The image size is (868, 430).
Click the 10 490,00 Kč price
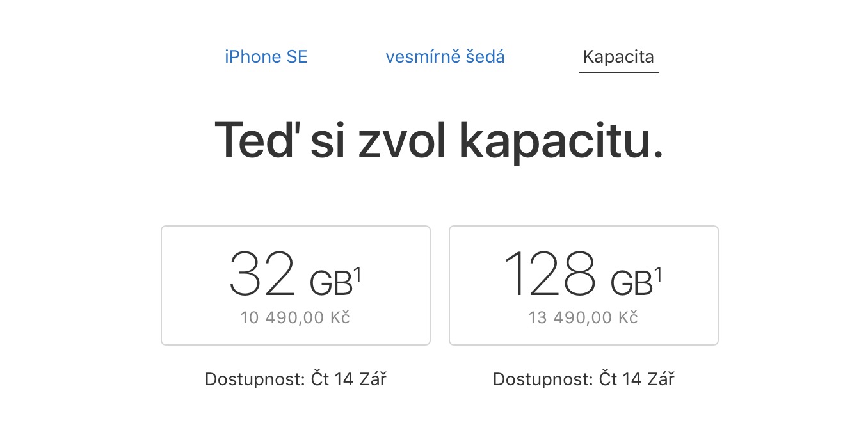[x=295, y=317]
